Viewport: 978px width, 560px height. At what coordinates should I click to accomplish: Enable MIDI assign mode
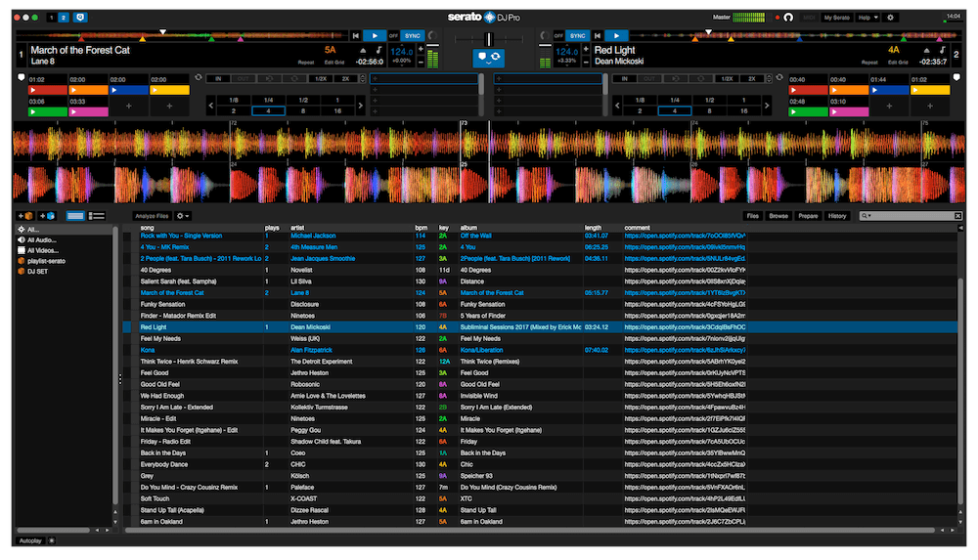coord(810,18)
